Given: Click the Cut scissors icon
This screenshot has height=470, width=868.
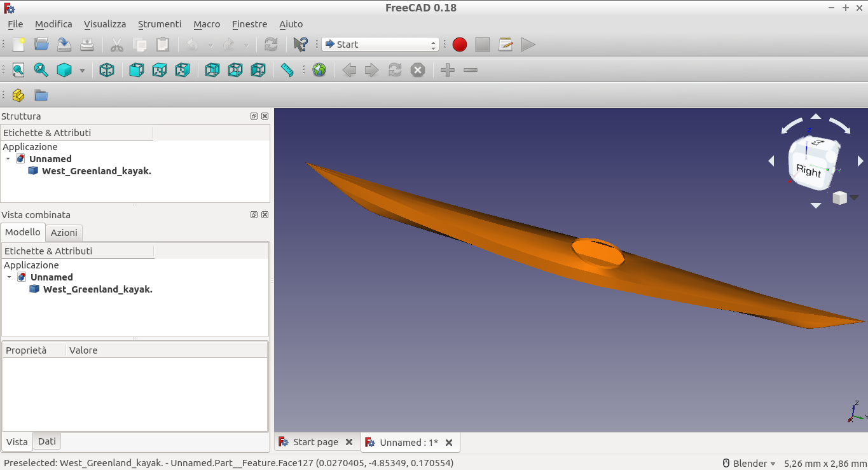Looking at the screenshot, I should [117, 45].
